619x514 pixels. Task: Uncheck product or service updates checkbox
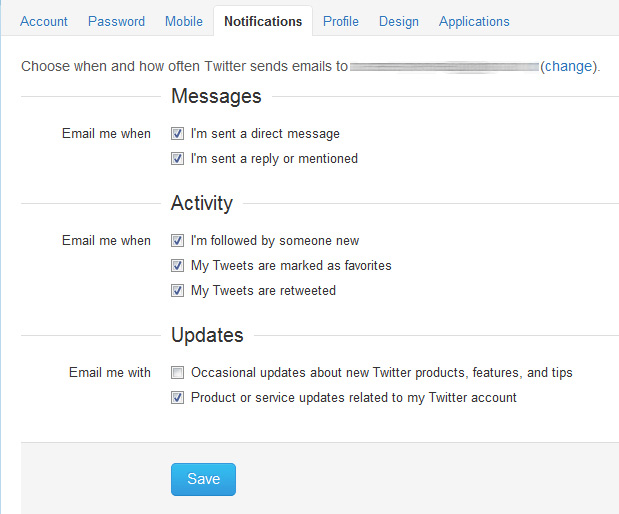click(177, 397)
